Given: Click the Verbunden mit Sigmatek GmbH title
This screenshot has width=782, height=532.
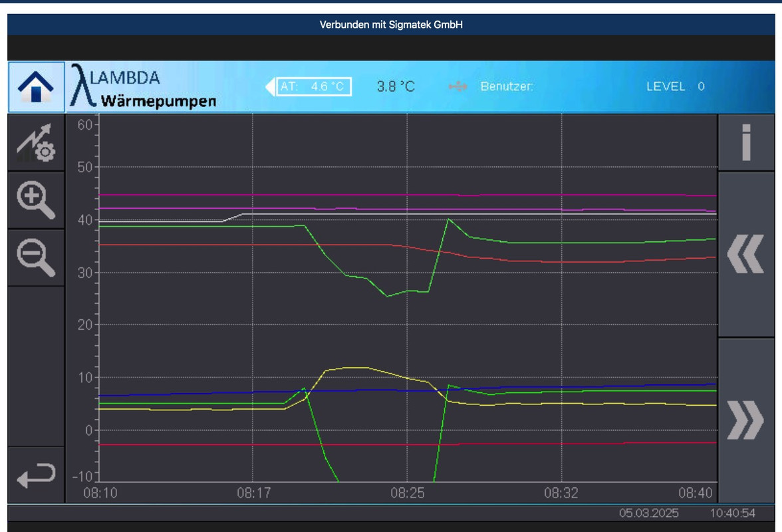Looking at the screenshot, I should pos(391,25).
